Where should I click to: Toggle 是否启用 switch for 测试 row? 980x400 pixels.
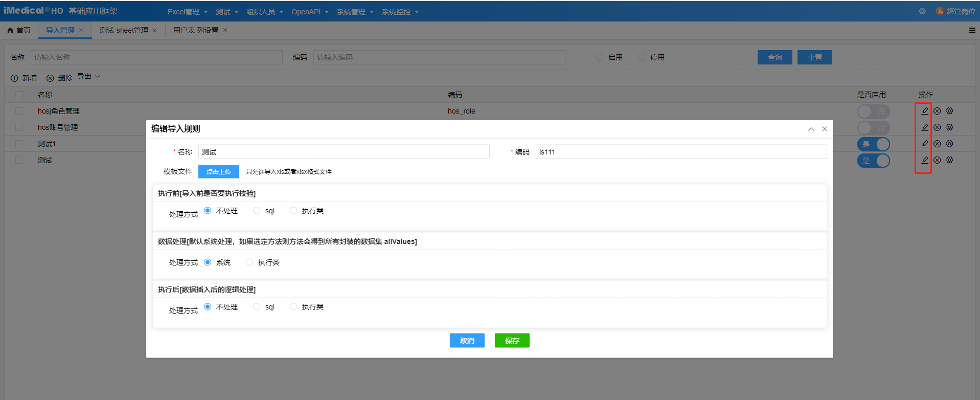(x=873, y=161)
